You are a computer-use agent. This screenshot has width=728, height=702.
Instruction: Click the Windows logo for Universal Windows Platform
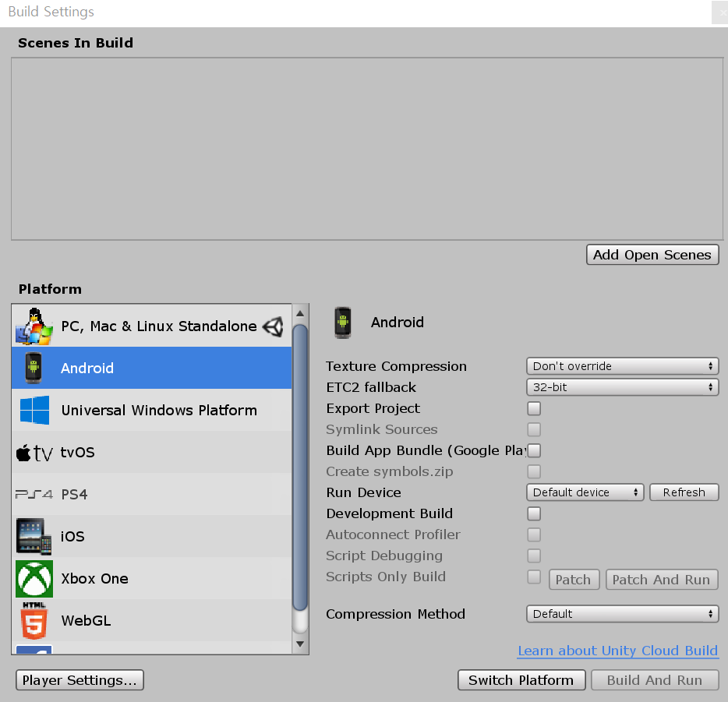[x=34, y=410]
